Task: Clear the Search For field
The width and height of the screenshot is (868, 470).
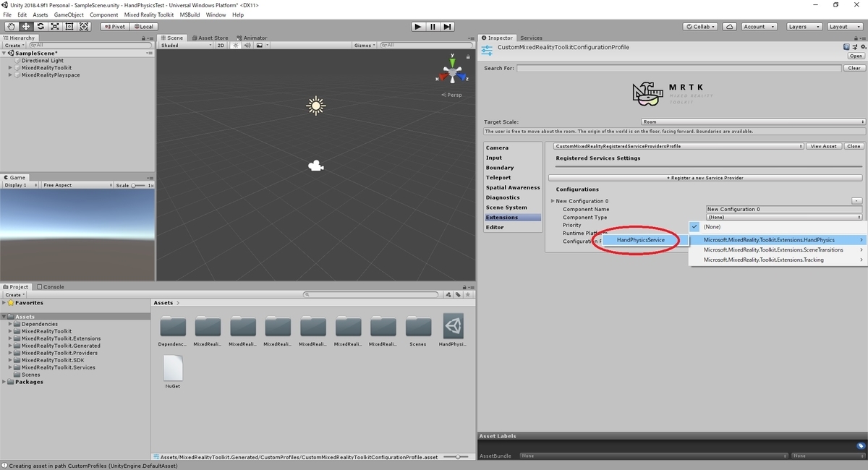Action: coord(854,68)
